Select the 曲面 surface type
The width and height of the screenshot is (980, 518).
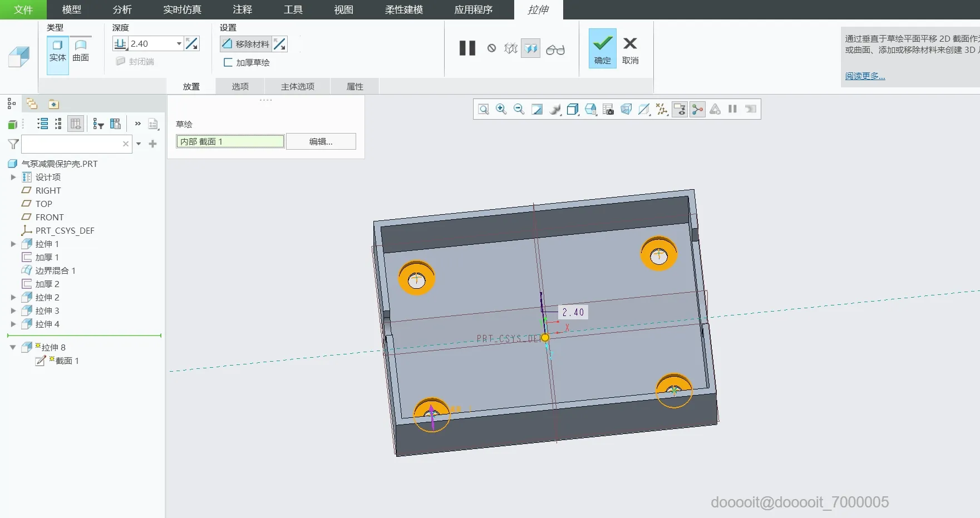coord(81,50)
